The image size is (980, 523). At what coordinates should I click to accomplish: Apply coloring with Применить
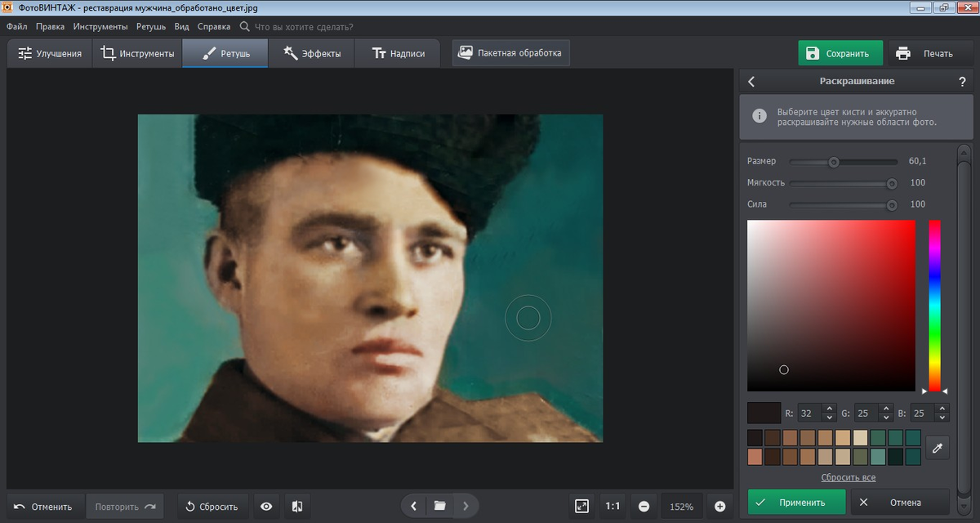(x=796, y=502)
